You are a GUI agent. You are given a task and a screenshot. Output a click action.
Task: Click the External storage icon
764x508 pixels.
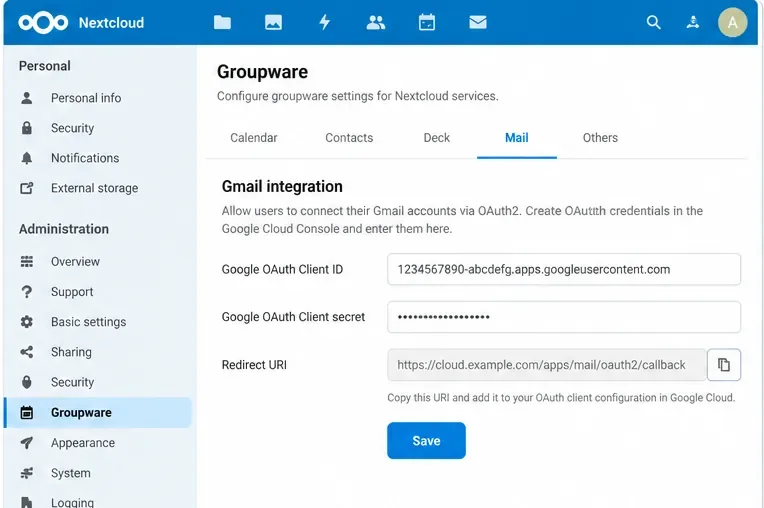(27, 188)
